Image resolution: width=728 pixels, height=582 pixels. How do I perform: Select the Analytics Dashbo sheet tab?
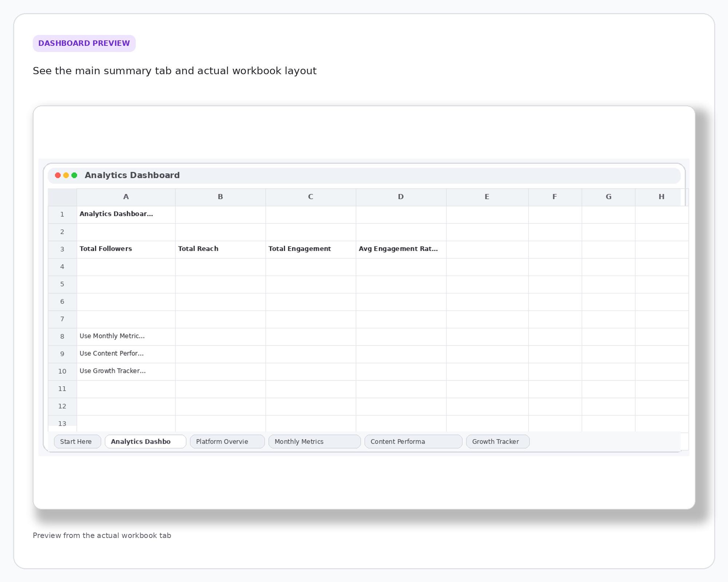[x=145, y=442]
